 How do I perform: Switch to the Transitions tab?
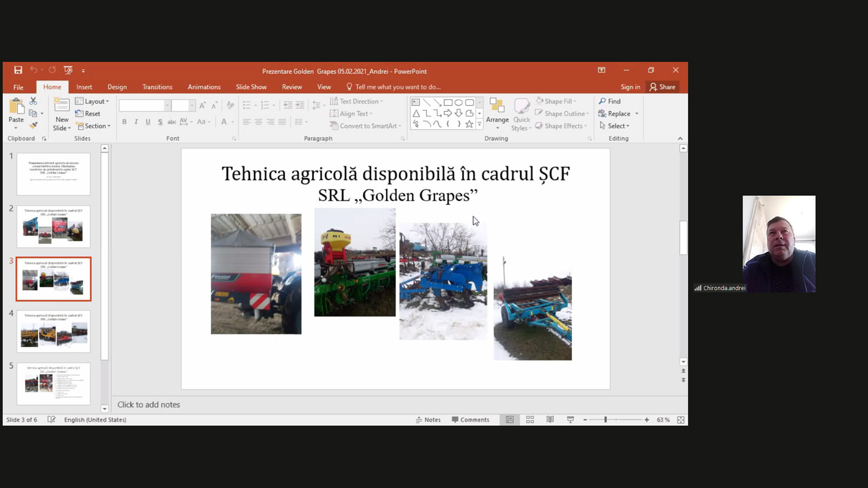(157, 87)
